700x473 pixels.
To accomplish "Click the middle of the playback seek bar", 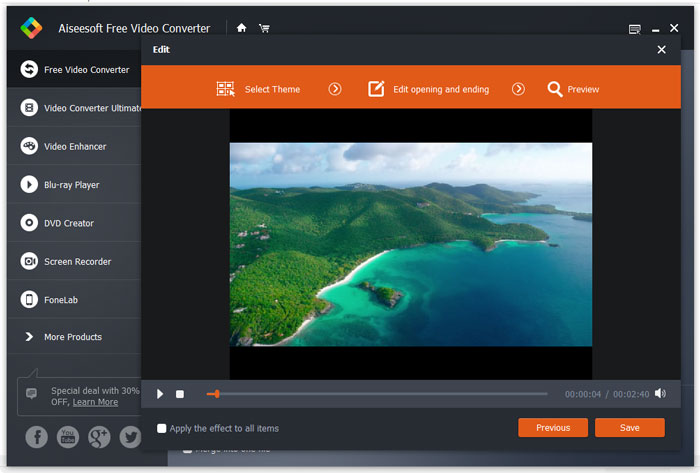I will (377, 394).
